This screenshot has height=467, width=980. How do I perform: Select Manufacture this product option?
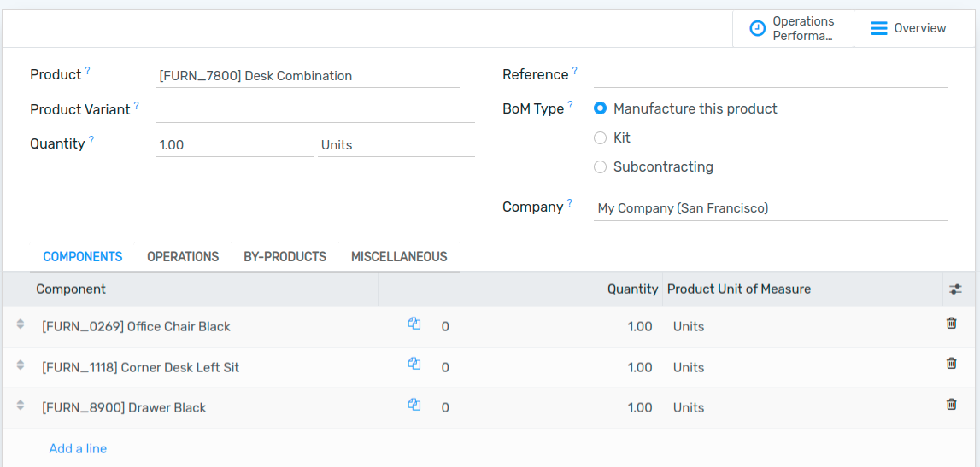pyautogui.click(x=600, y=108)
